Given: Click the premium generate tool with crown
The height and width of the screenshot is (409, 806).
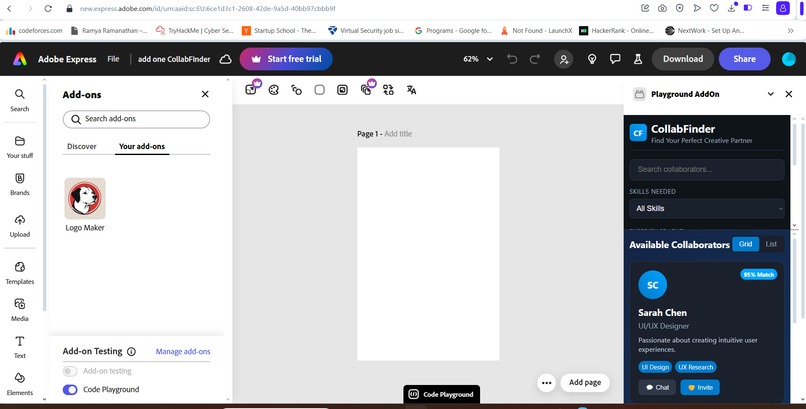Looking at the screenshot, I should click(x=252, y=89).
